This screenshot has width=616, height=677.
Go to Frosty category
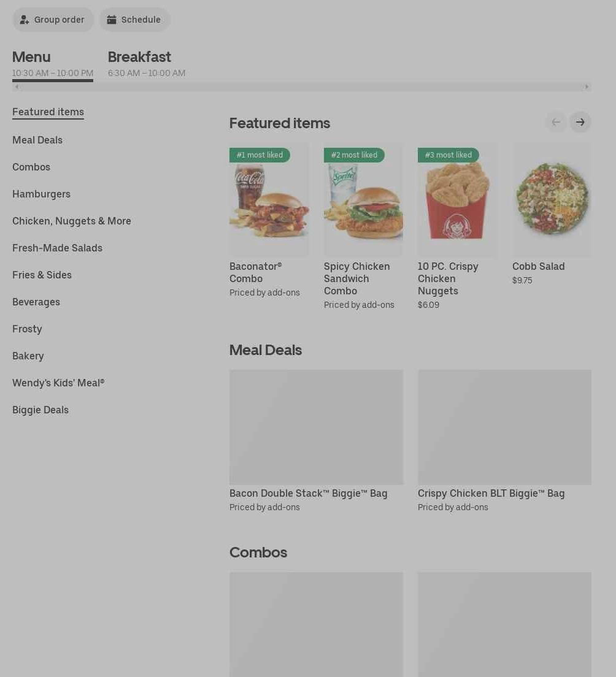pos(27,329)
